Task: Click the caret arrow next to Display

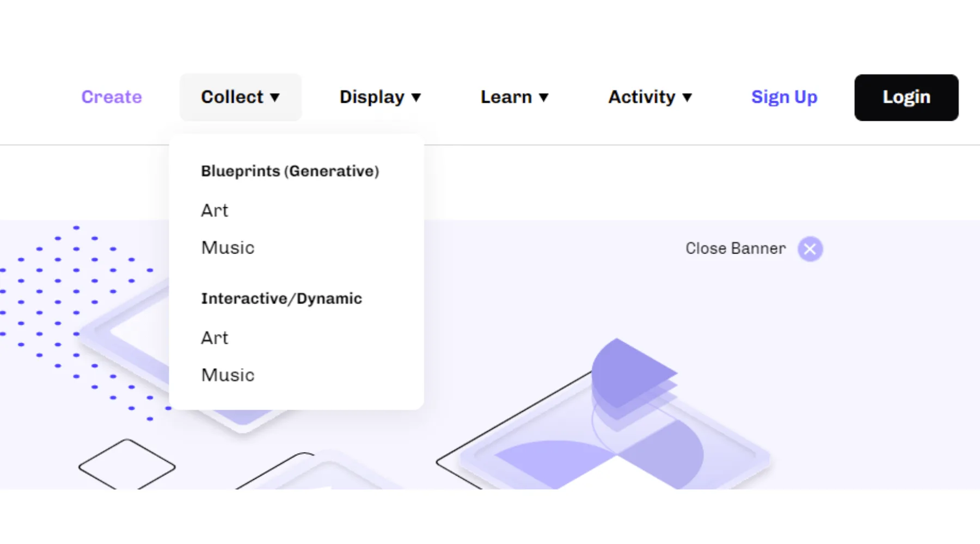Action: pyautogui.click(x=416, y=97)
